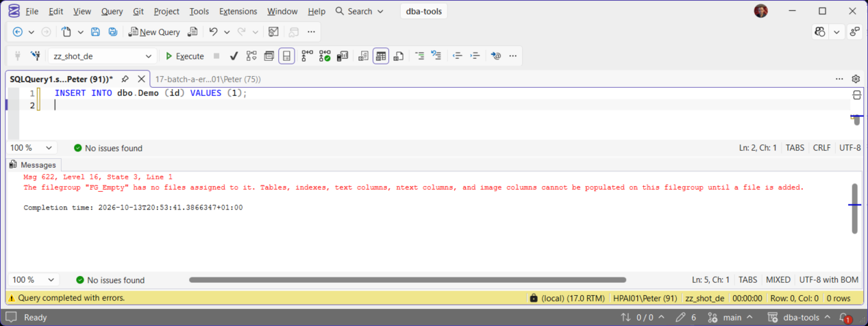Toggle Include Live Query Statistics
868x326 pixels.
point(325,56)
